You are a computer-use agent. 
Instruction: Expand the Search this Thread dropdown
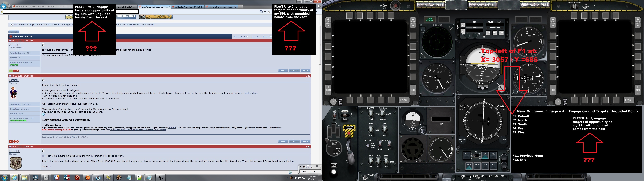click(261, 37)
